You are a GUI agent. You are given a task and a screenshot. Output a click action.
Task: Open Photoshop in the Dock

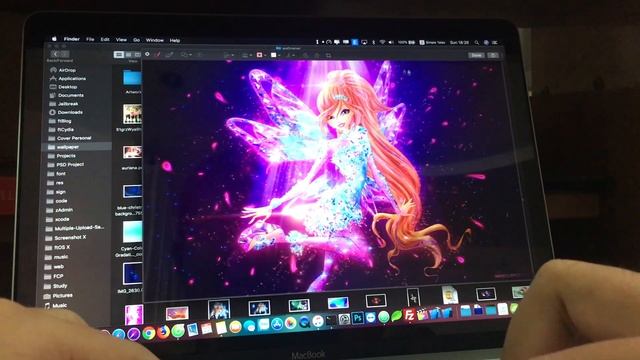coord(358,318)
